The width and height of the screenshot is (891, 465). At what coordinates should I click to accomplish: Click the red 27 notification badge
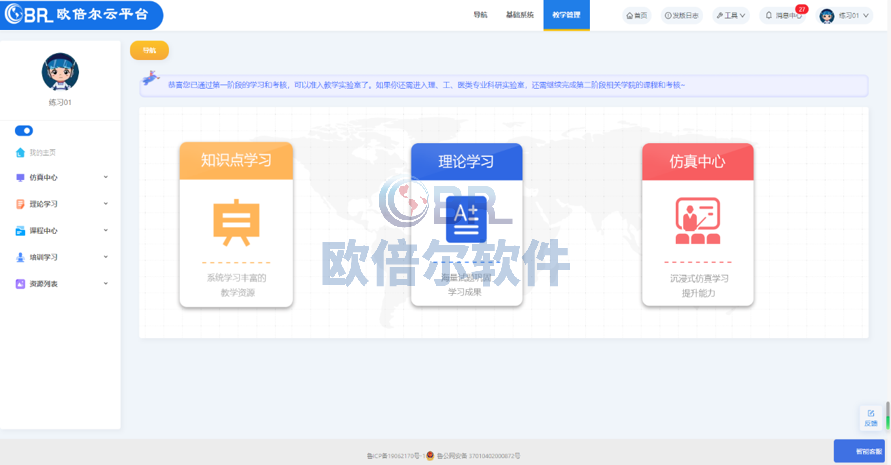801,9
